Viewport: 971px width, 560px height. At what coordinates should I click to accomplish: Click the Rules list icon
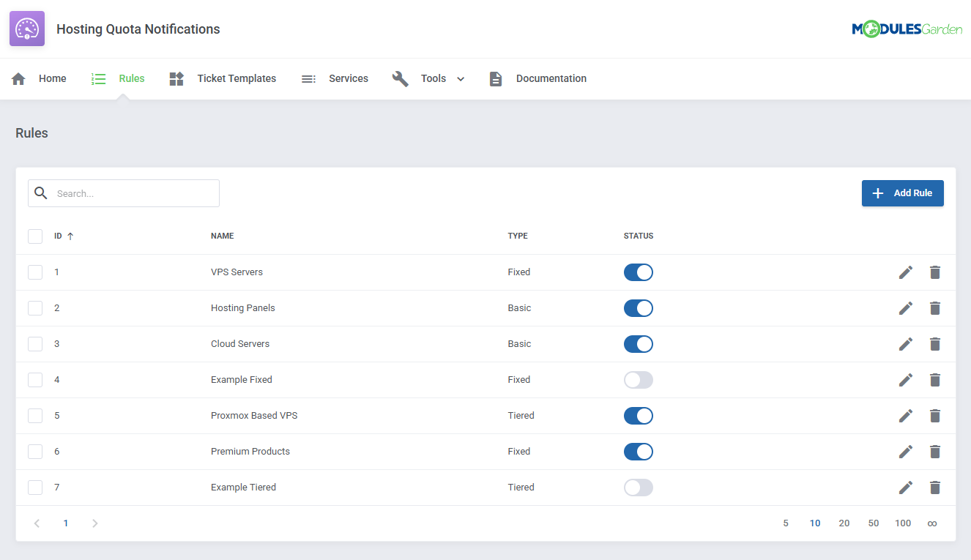(99, 78)
